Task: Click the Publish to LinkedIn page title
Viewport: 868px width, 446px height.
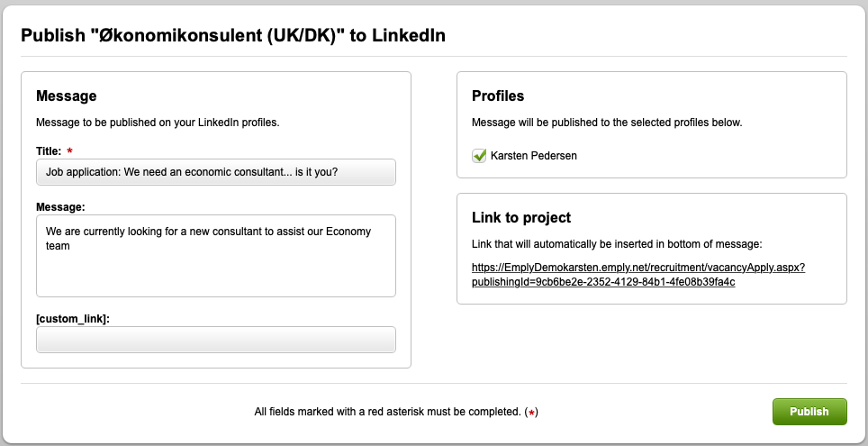Action: (x=233, y=35)
